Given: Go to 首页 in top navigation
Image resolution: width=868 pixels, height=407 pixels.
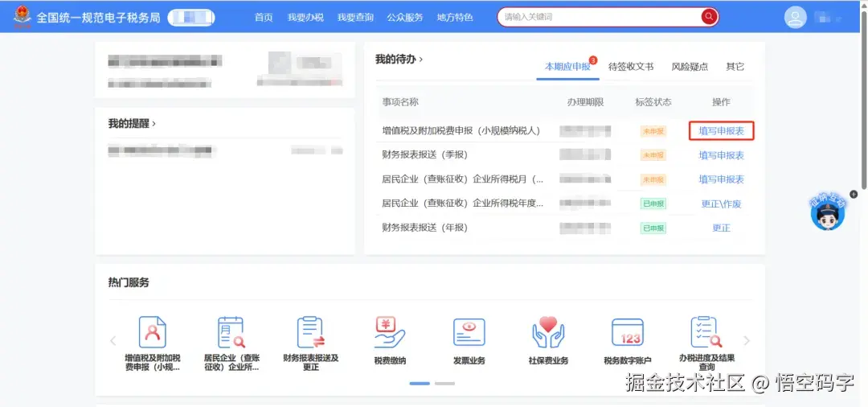Looking at the screenshot, I should coord(264,17).
